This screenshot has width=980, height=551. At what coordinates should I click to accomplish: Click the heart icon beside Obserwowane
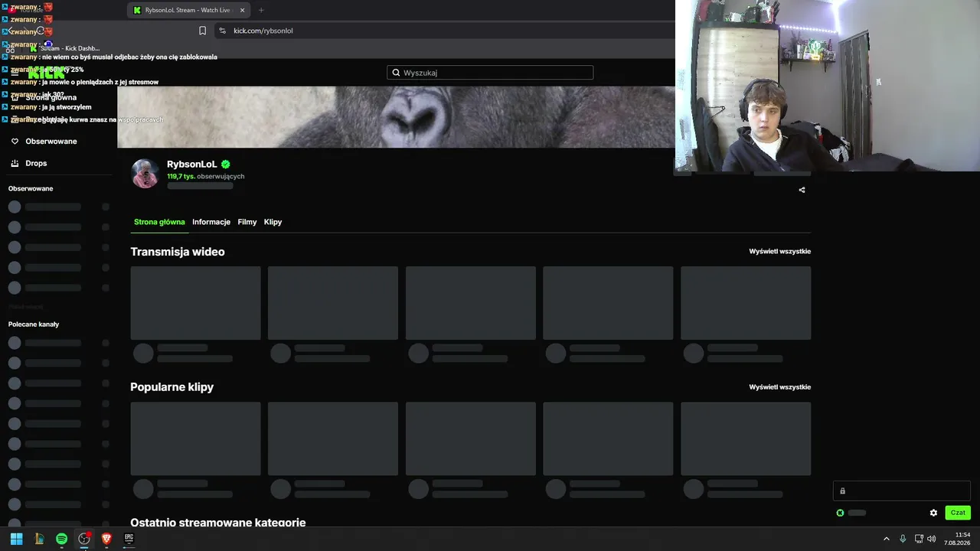pyautogui.click(x=15, y=142)
